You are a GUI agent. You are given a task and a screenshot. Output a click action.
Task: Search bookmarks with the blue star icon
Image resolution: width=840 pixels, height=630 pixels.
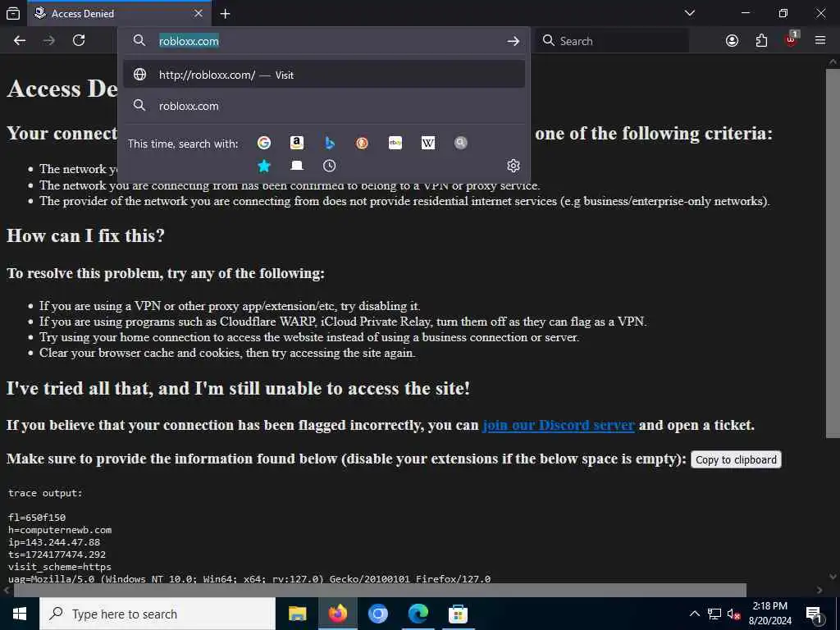(x=264, y=166)
